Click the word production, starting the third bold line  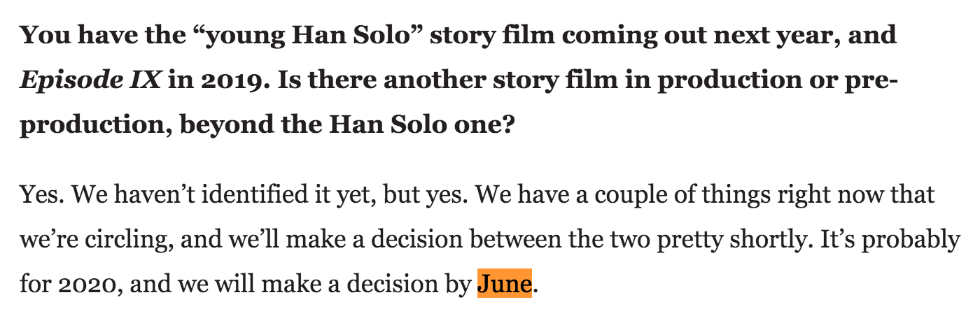[95, 128]
